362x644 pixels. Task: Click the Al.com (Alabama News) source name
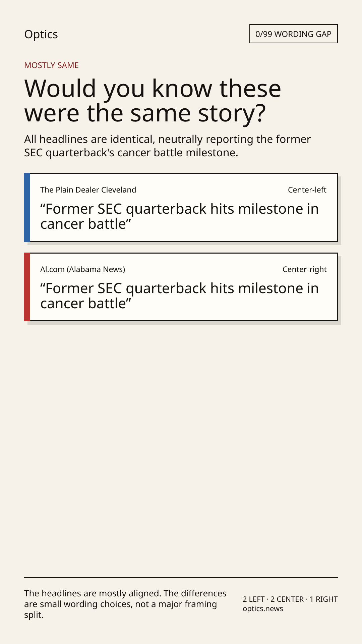[83, 269]
